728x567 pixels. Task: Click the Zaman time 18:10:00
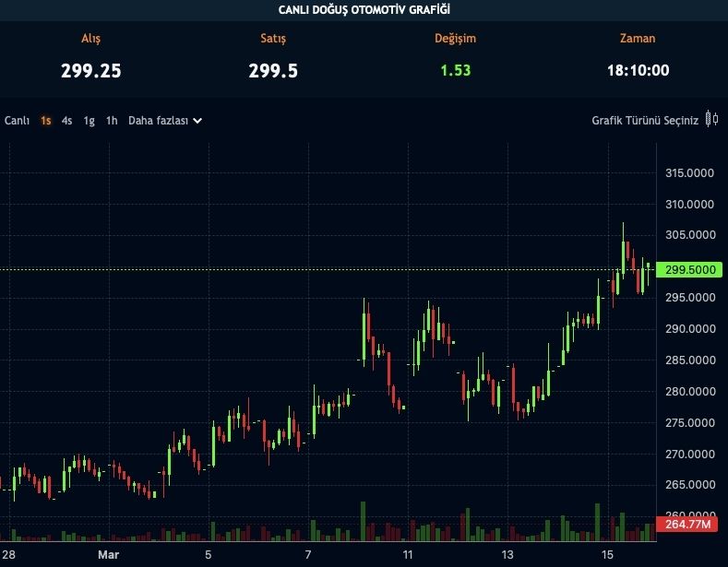pyautogui.click(x=638, y=70)
